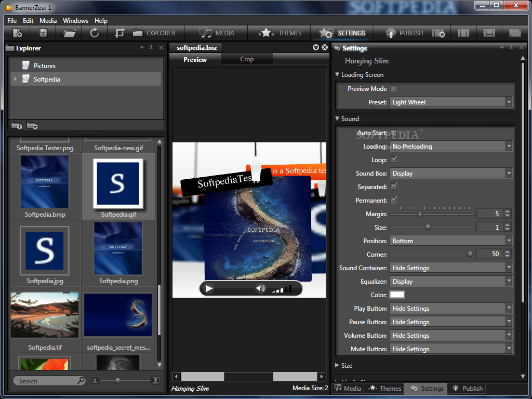The height and width of the screenshot is (399, 532).
Task: Uncheck the Loop checkbox
Action: 394,159
